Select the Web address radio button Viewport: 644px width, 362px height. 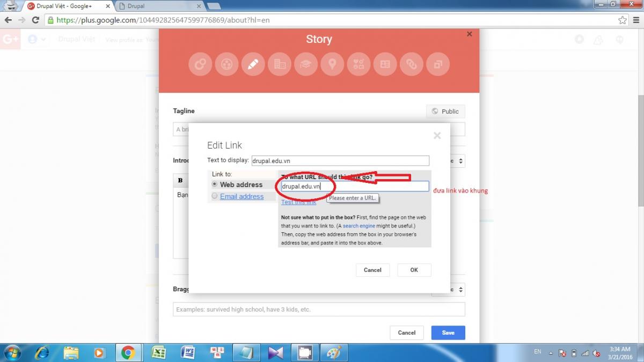click(x=215, y=184)
